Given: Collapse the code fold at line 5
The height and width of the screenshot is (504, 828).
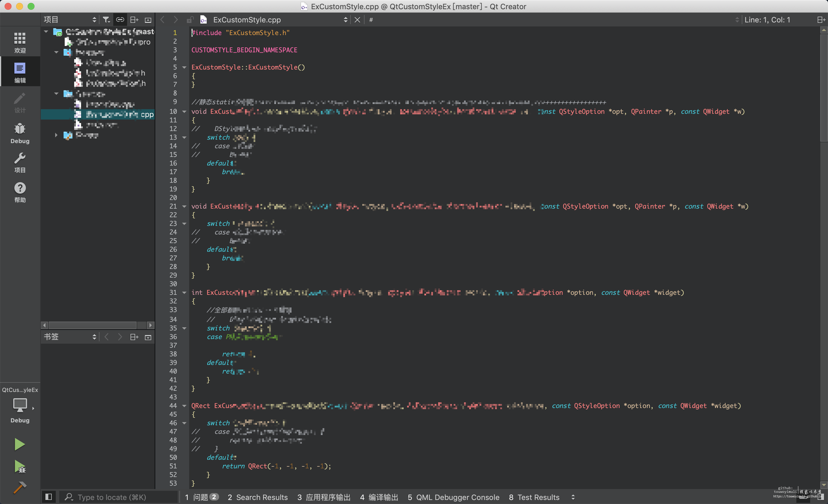Looking at the screenshot, I should click(184, 67).
